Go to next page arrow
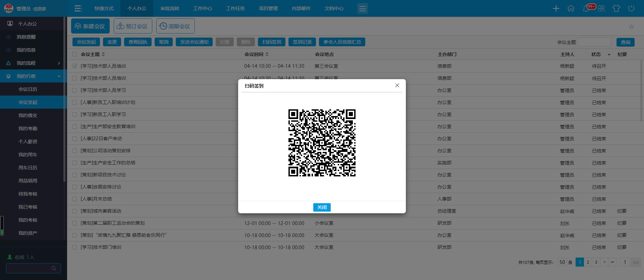 point(604,262)
